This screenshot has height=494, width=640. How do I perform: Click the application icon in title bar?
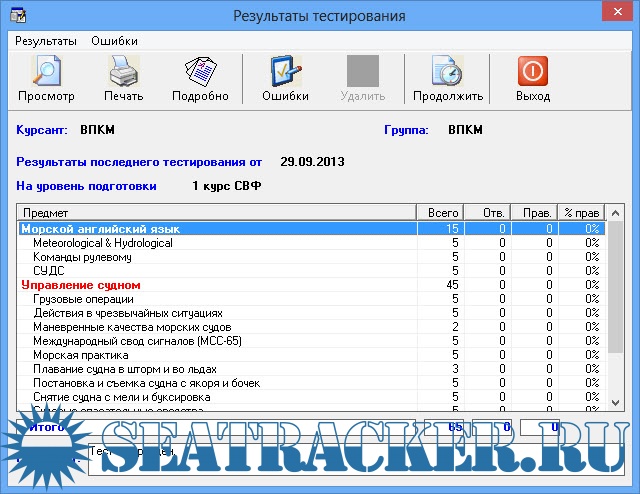click(x=13, y=15)
